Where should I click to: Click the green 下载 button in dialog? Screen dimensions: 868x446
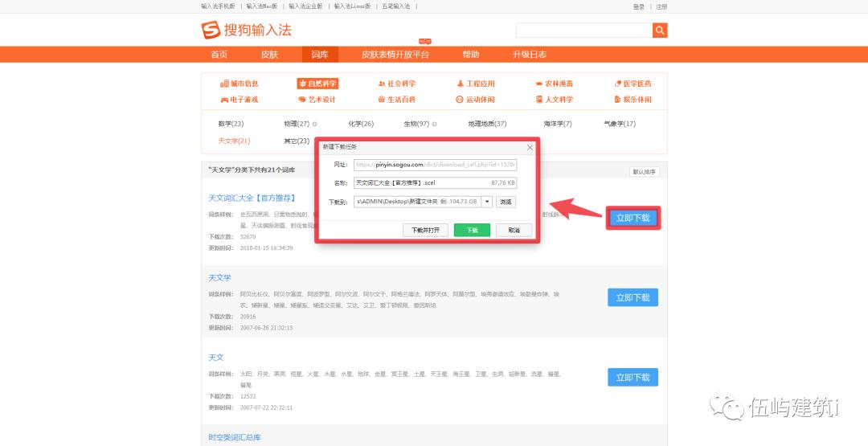point(473,230)
